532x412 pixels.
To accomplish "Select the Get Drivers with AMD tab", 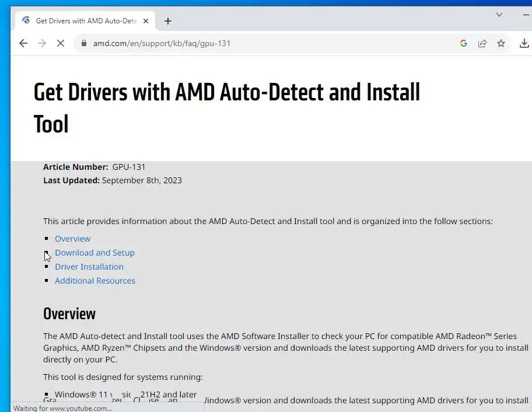I will (85, 21).
